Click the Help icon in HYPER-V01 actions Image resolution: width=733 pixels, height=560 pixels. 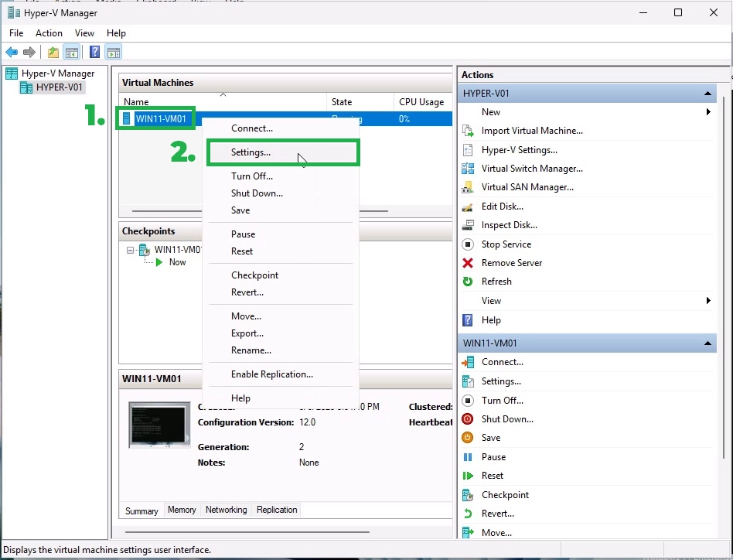(468, 320)
